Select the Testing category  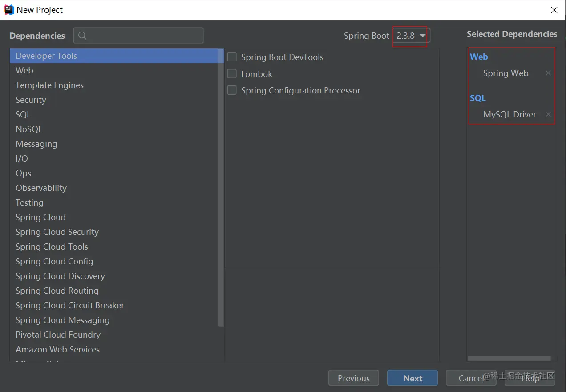(114, 202)
